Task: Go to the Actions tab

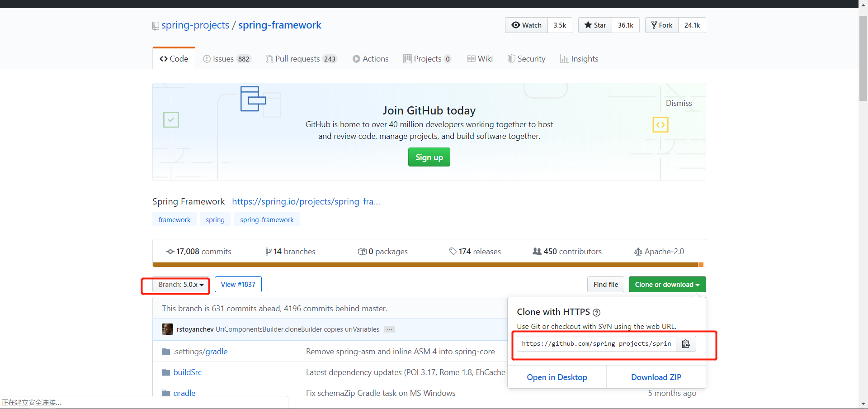Action: point(370,59)
